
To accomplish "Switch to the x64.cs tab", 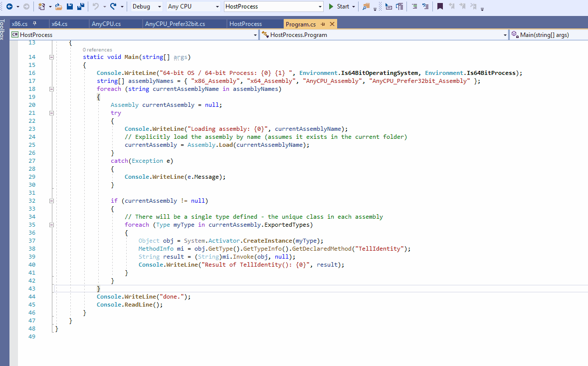I will tap(59, 24).
